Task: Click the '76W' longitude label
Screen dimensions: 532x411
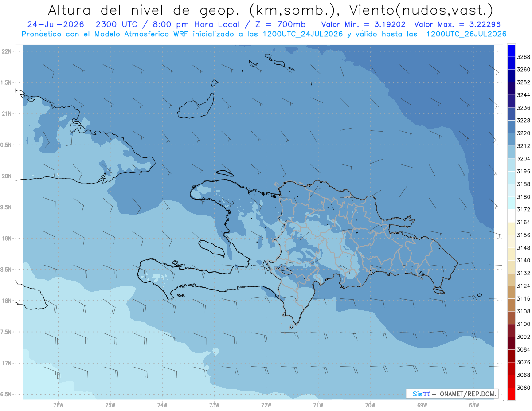Action: click(x=58, y=405)
